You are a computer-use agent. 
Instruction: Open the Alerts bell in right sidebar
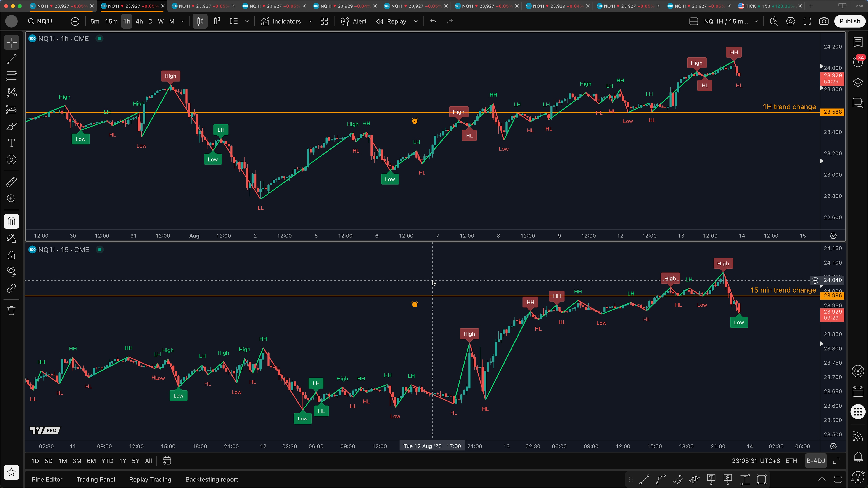point(858,457)
